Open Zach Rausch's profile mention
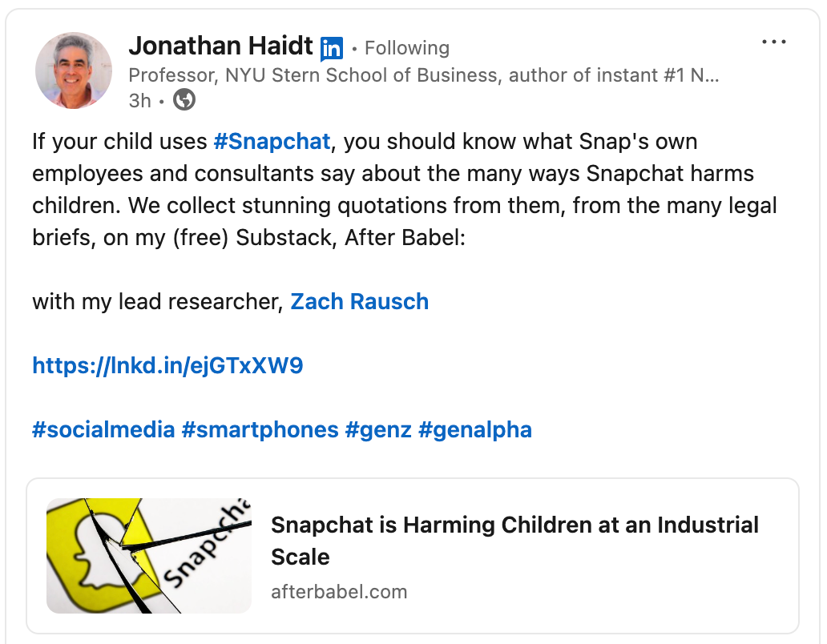 pyautogui.click(x=359, y=301)
